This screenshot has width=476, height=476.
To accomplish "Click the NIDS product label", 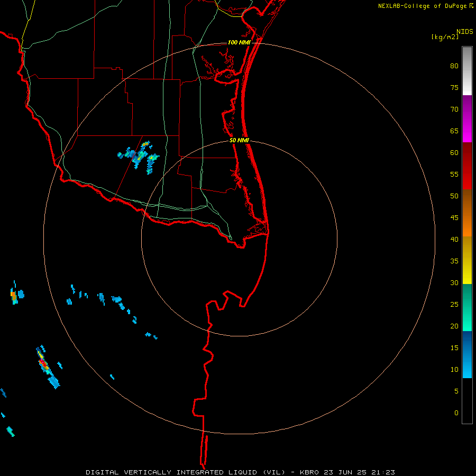I will click(464, 32).
